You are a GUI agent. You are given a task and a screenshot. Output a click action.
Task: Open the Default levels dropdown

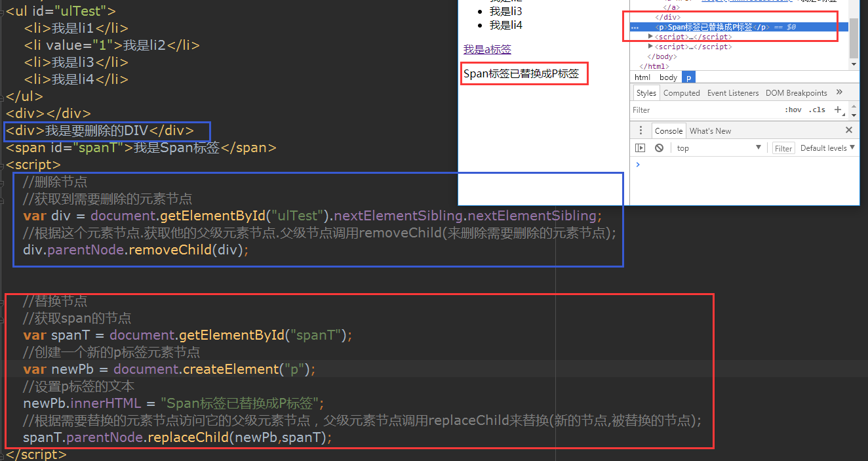pos(827,148)
